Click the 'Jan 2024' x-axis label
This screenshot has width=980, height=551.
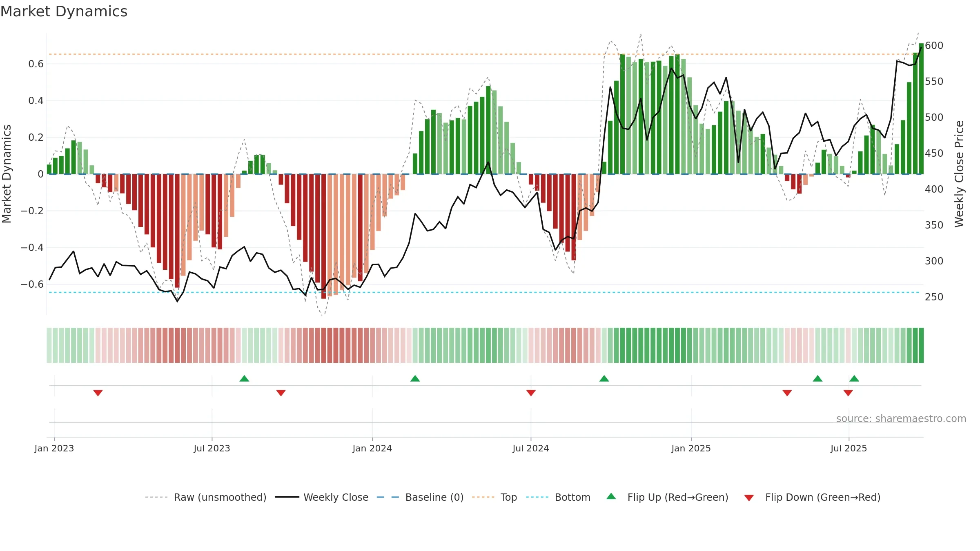point(372,448)
